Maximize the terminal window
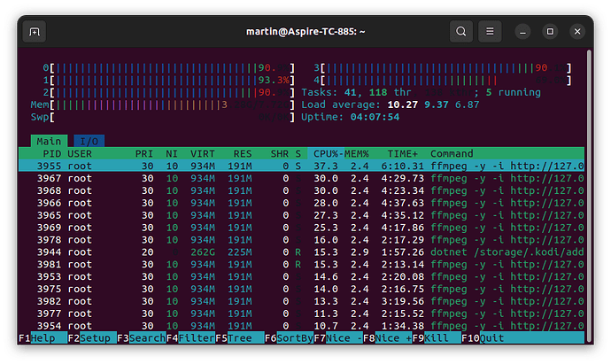This screenshot has height=364, width=611. [x=549, y=32]
